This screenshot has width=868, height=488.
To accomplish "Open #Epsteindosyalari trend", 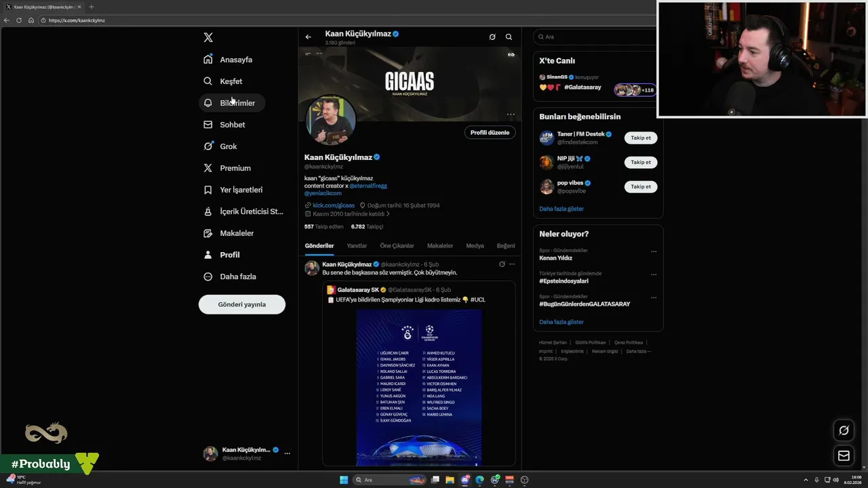I will 564,281.
